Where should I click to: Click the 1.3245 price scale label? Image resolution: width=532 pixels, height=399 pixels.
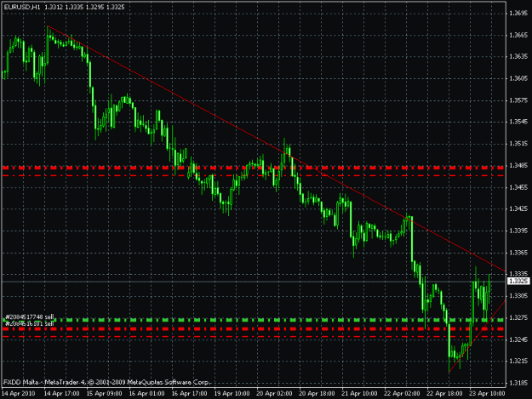pyautogui.click(x=518, y=339)
